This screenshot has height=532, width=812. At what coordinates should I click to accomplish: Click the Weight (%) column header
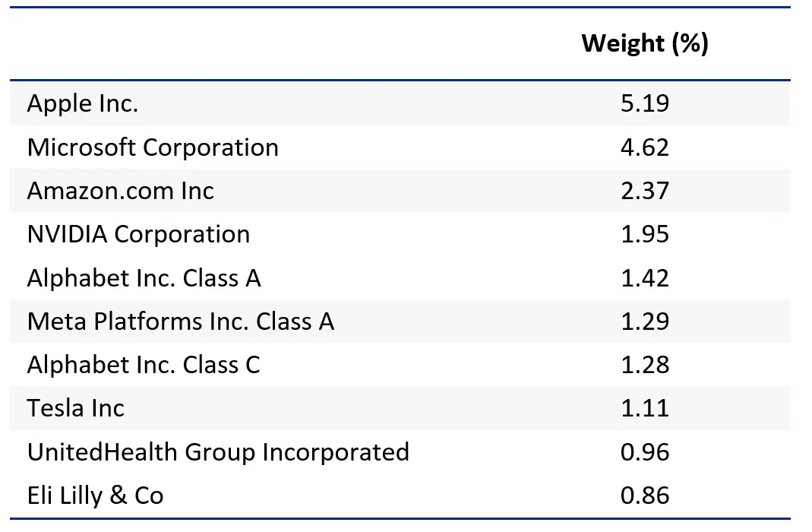tap(644, 43)
